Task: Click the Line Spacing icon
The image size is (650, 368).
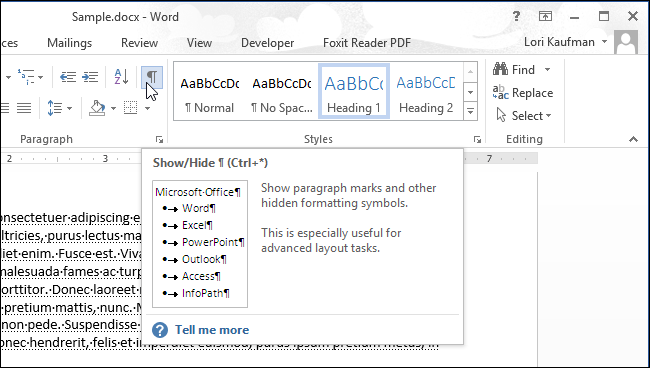Action: click(55, 109)
